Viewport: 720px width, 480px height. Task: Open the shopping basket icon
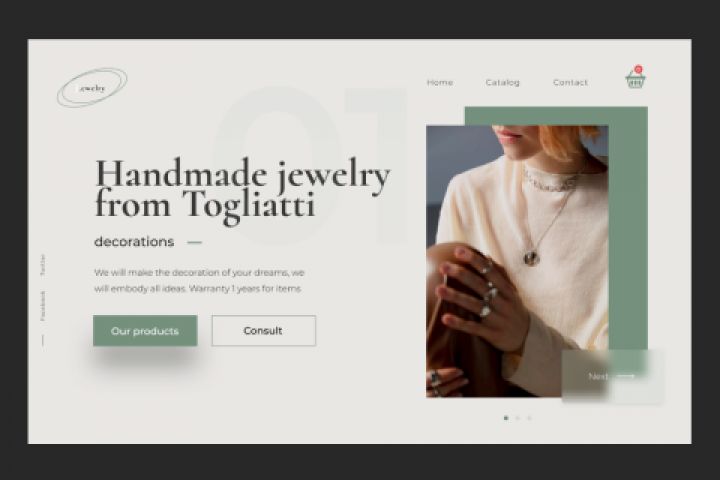point(635,80)
